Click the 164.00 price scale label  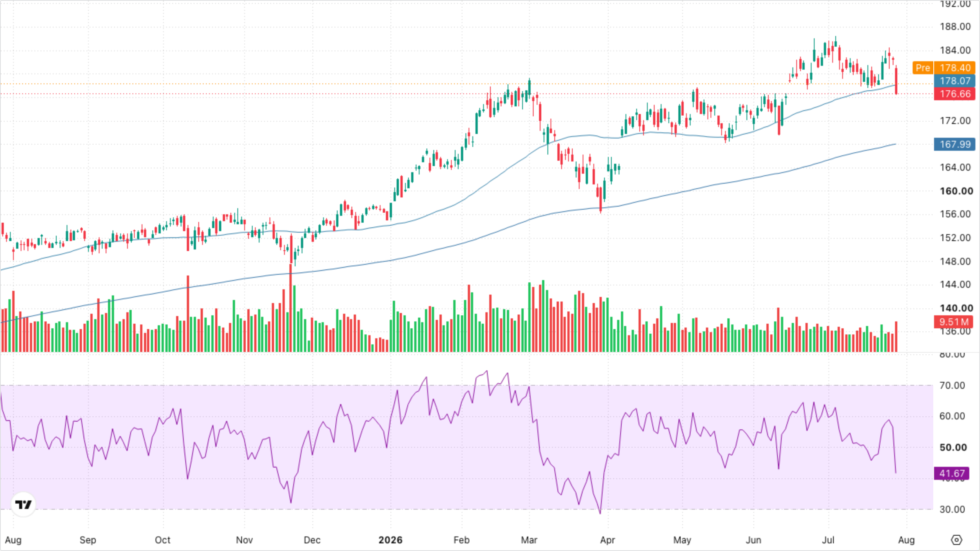coord(955,167)
